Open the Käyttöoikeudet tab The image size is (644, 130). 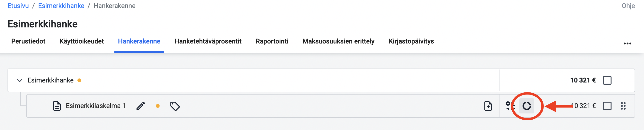click(x=81, y=41)
